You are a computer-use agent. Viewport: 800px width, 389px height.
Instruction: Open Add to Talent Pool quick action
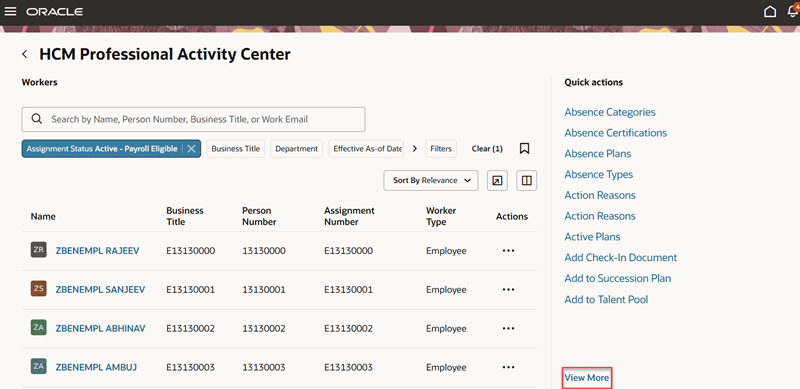pos(606,300)
